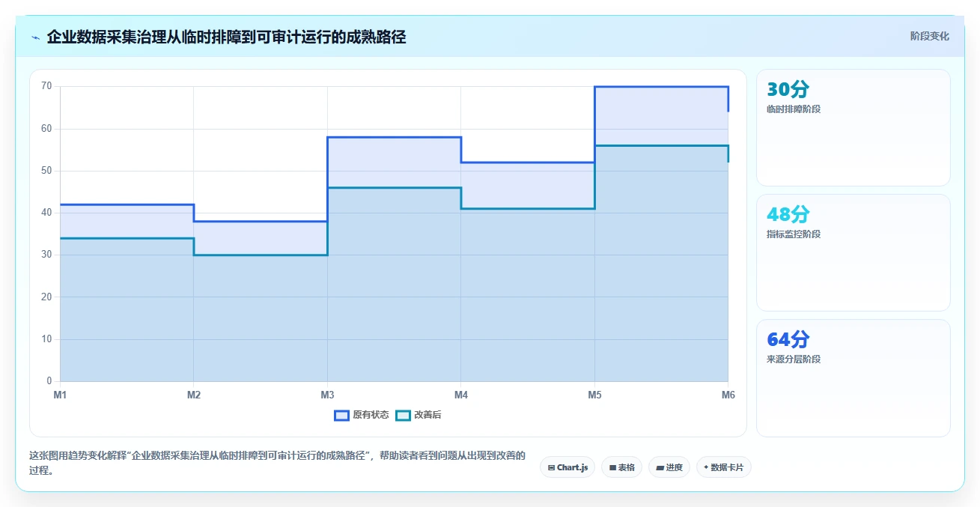This screenshot has width=980, height=507.
Task: Click the 60 y-axis tick label
Action: 46,129
